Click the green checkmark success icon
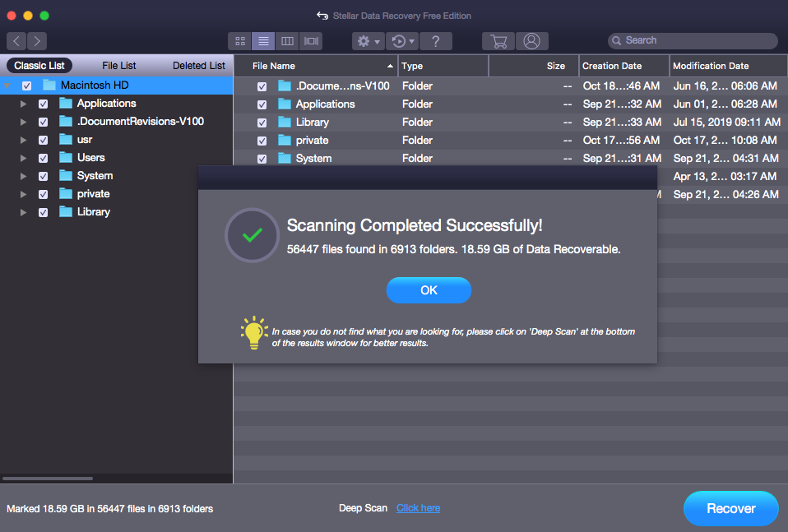Viewport: 788px width, 532px height. [252, 235]
